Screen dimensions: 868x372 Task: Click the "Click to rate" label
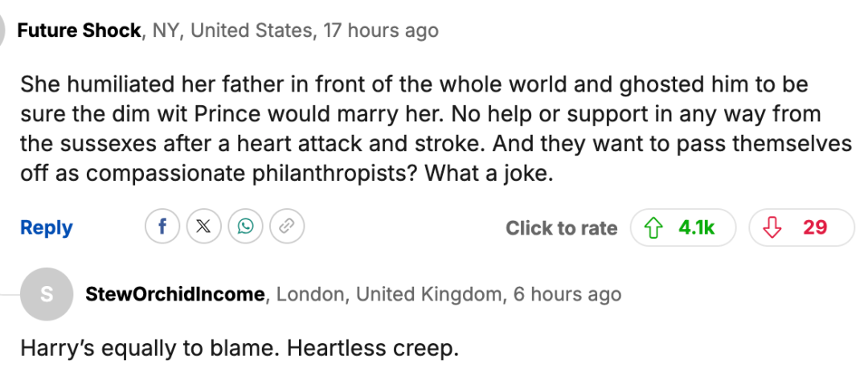(x=561, y=228)
